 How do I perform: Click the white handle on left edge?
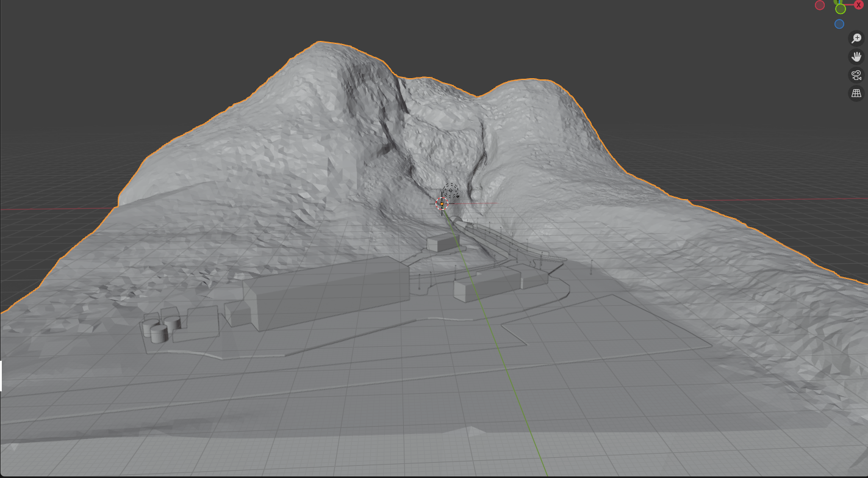pos(1,375)
